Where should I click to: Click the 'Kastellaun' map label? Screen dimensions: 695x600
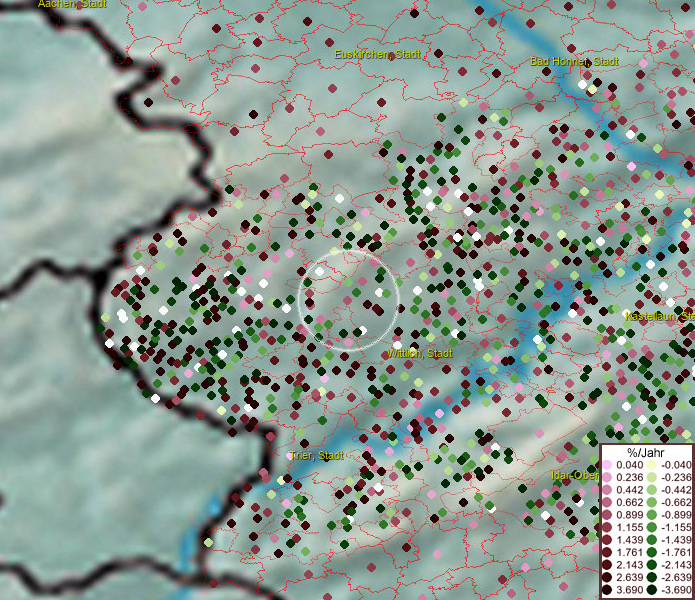click(660, 316)
